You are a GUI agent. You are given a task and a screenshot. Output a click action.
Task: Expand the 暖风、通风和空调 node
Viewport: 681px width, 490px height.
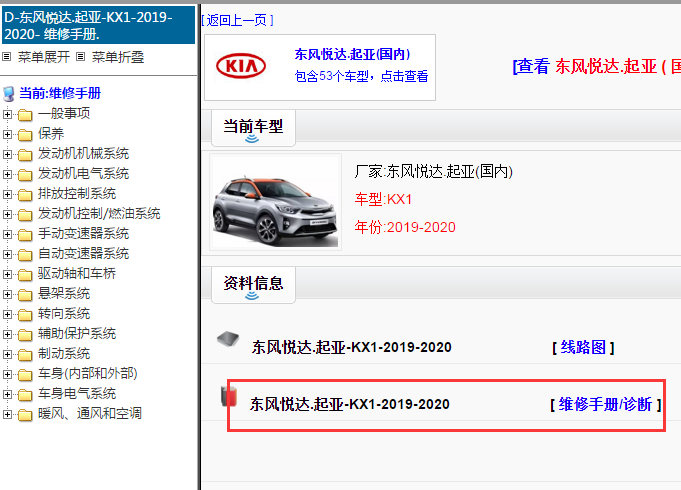click(7, 414)
